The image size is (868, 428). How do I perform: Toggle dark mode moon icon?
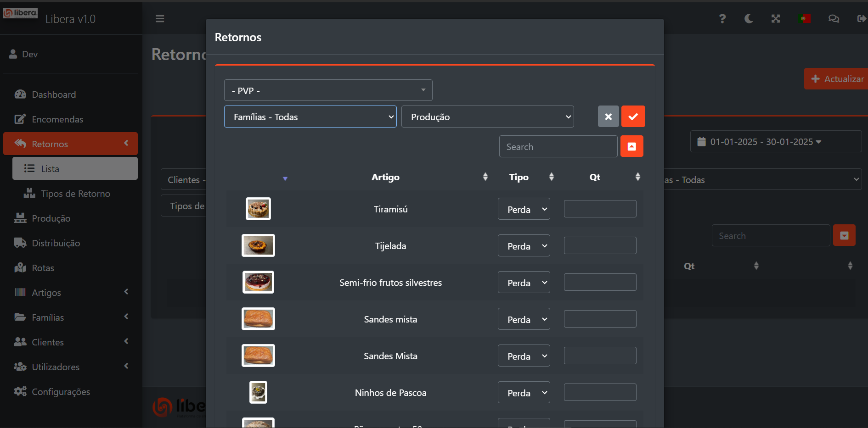749,19
